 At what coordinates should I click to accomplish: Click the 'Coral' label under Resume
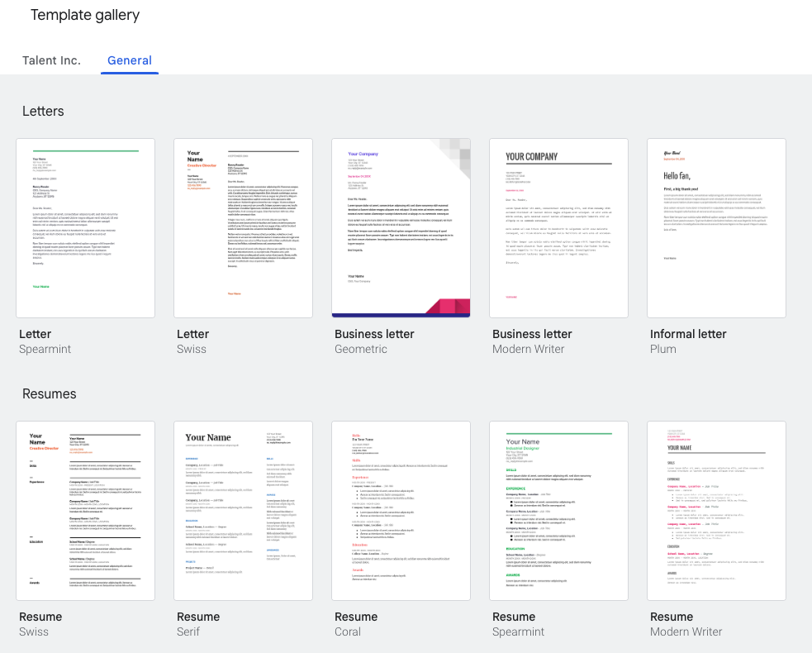tap(348, 632)
